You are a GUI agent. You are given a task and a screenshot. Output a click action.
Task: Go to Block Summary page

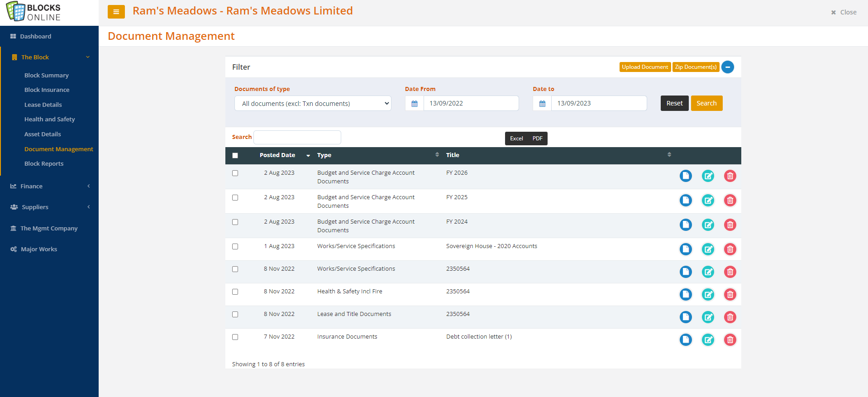pyautogui.click(x=47, y=75)
